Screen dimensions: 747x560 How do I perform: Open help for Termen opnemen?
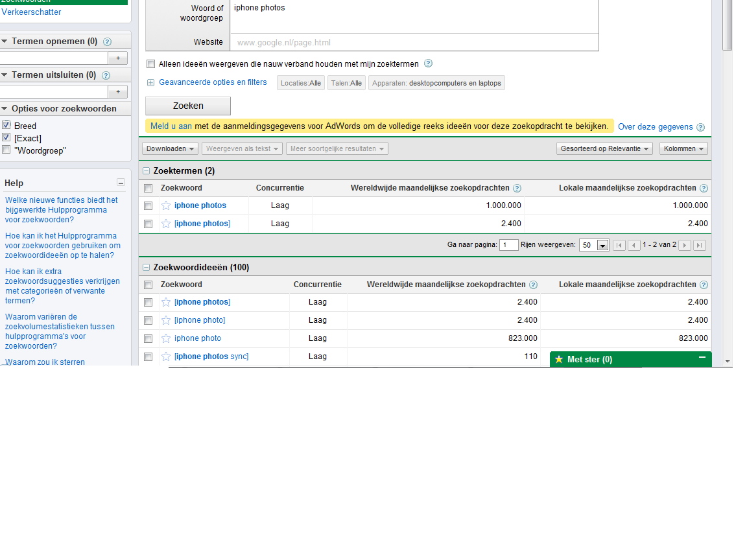[107, 42]
